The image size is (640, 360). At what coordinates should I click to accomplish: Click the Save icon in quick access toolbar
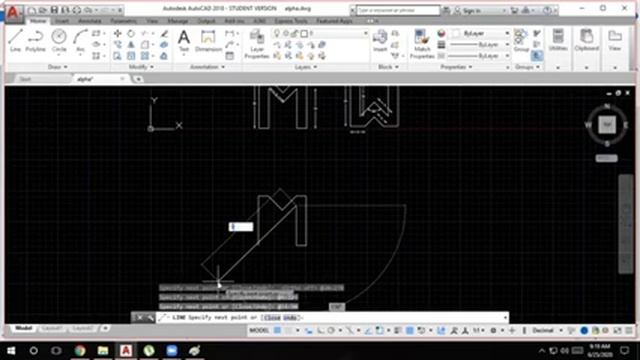pos(53,10)
